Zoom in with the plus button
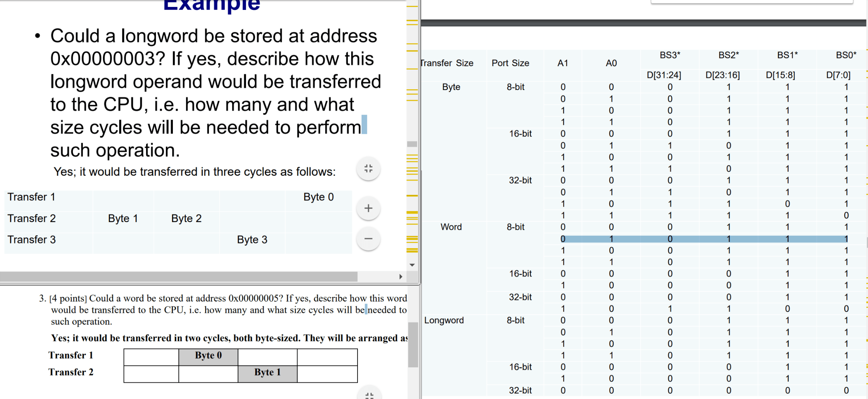This screenshot has width=868, height=399. point(368,209)
